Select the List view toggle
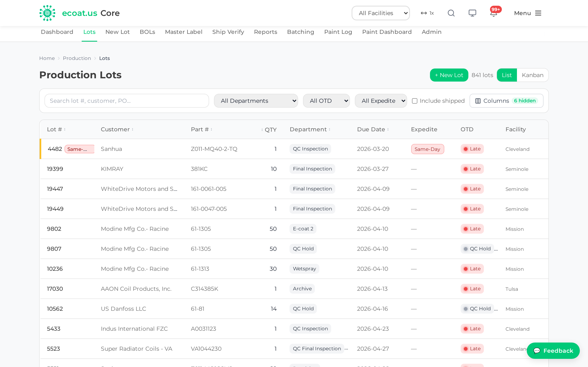The width and height of the screenshot is (588, 367). (x=507, y=75)
